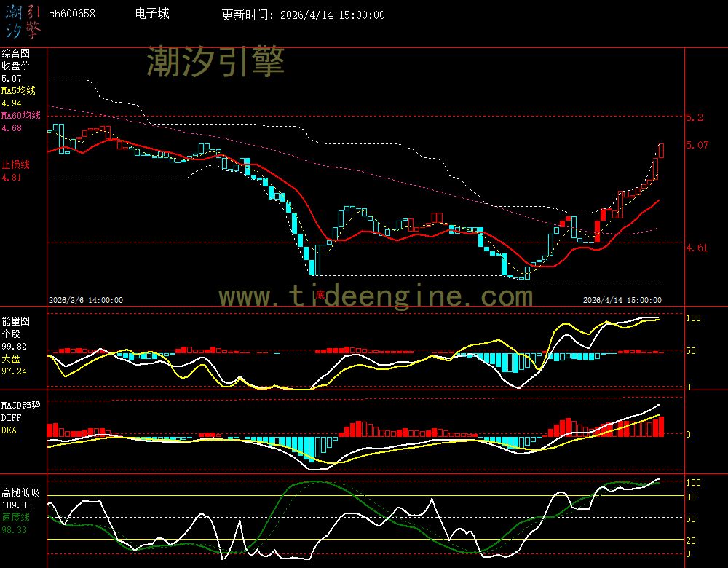The height and width of the screenshot is (568, 728).
Task: Click the end date 2026/4/14 15:00:00 label
Action: coord(622,299)
